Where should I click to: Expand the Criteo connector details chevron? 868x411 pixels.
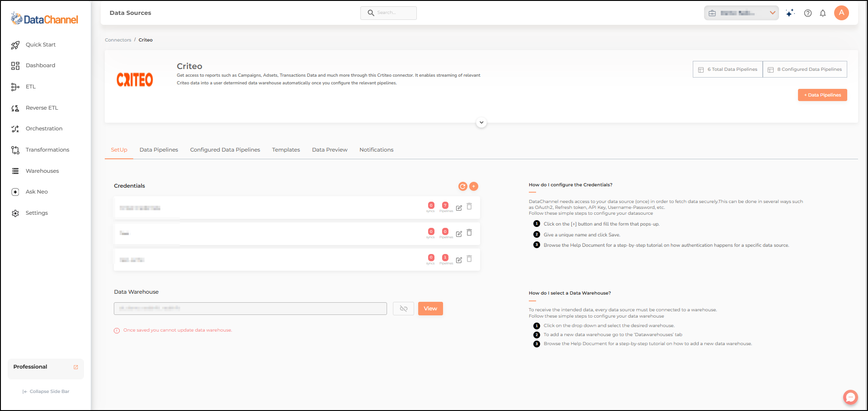tap(481, 123)
